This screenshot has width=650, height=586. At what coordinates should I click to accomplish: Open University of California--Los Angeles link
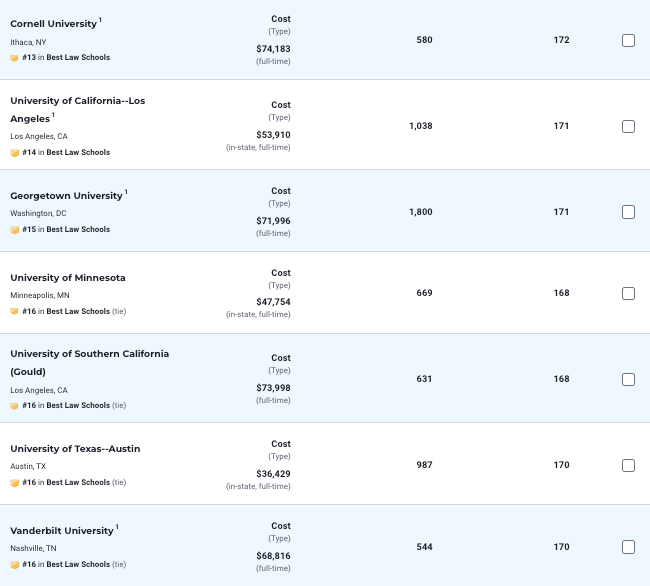click(77, 101)
